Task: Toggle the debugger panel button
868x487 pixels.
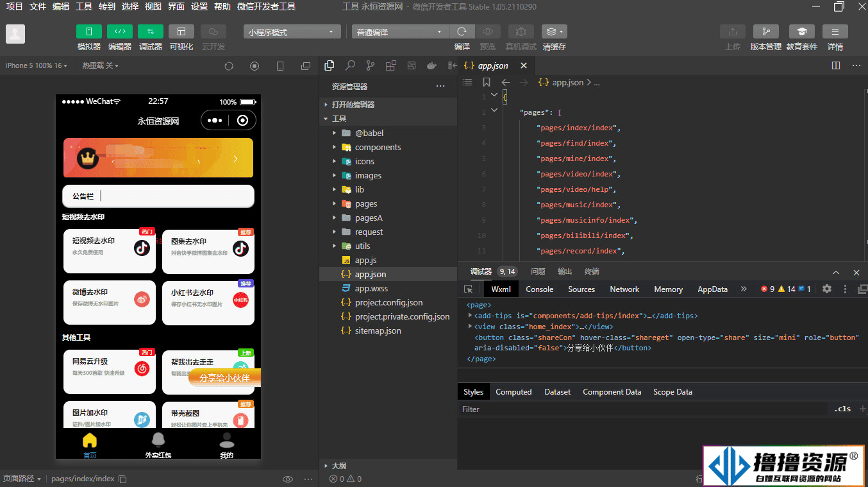Action: click(x=151, y=31)
